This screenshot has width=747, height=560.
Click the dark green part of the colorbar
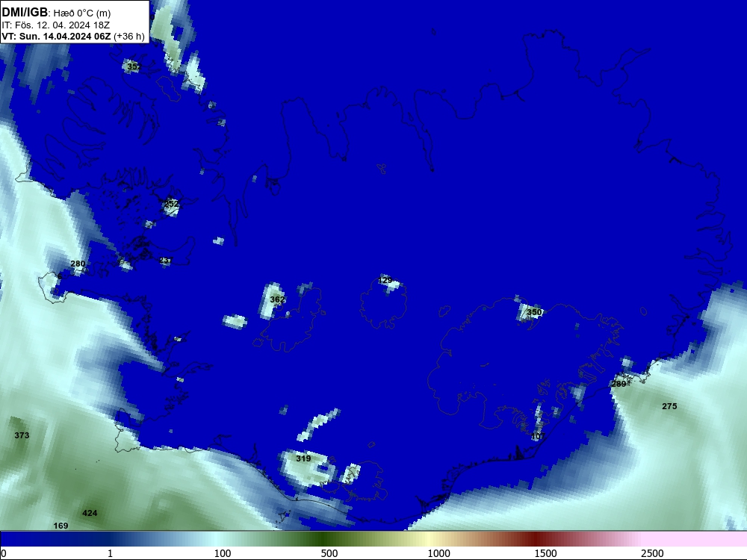324,539
